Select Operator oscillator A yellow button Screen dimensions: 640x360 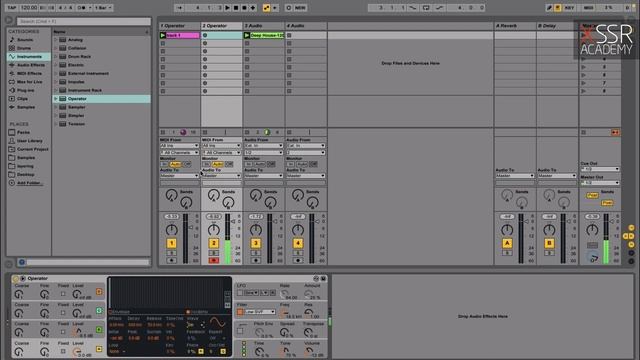coord(99,349)
